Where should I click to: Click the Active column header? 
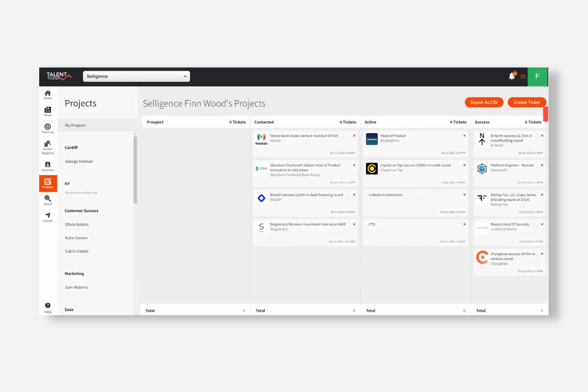[x=415, y=122]
